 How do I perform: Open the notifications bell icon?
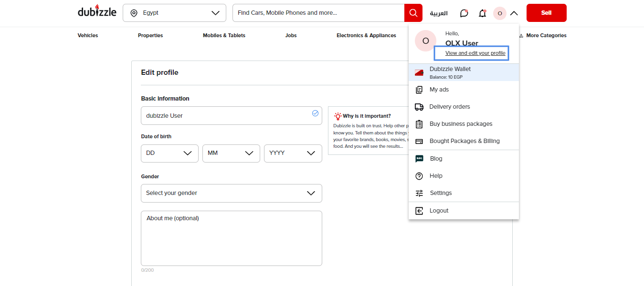[482, 13]
